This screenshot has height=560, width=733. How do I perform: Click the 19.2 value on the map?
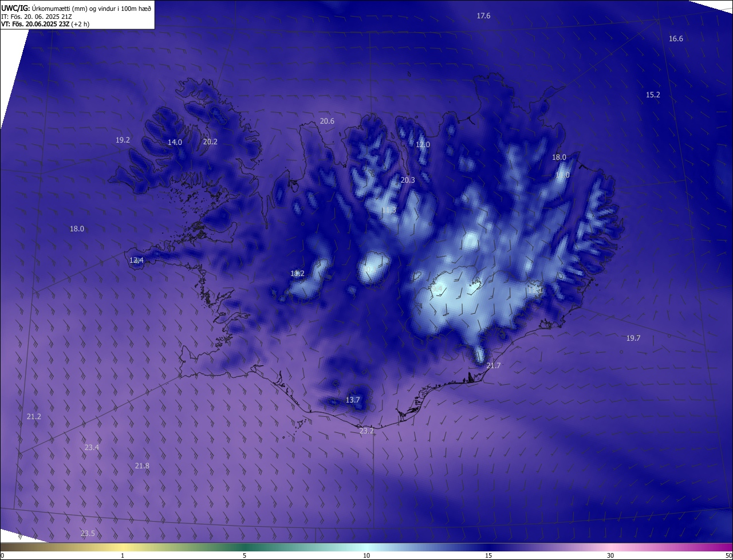[x=123, y=140]
